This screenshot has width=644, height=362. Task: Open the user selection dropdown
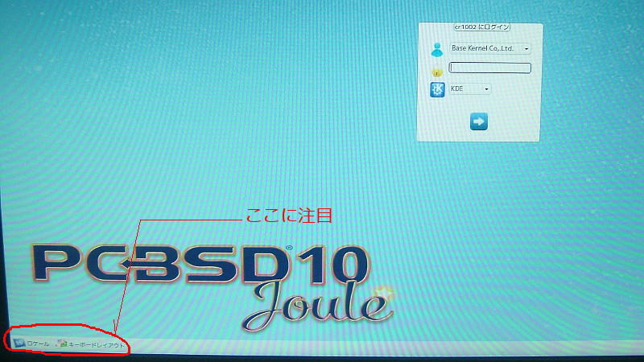[490, 48]
